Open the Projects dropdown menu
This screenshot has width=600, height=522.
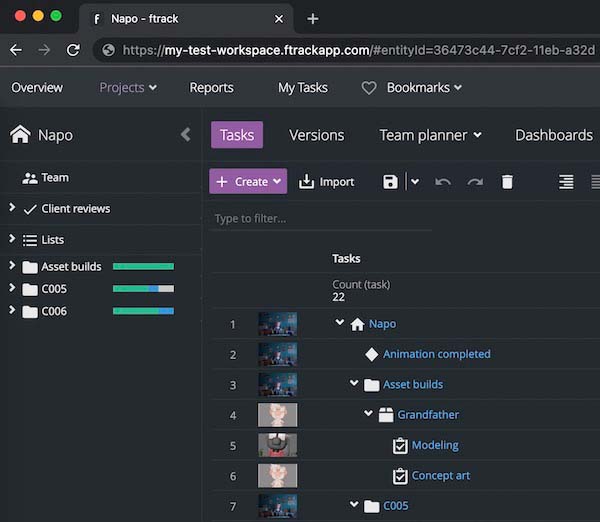pyautogui.click(x=128, y=88)
